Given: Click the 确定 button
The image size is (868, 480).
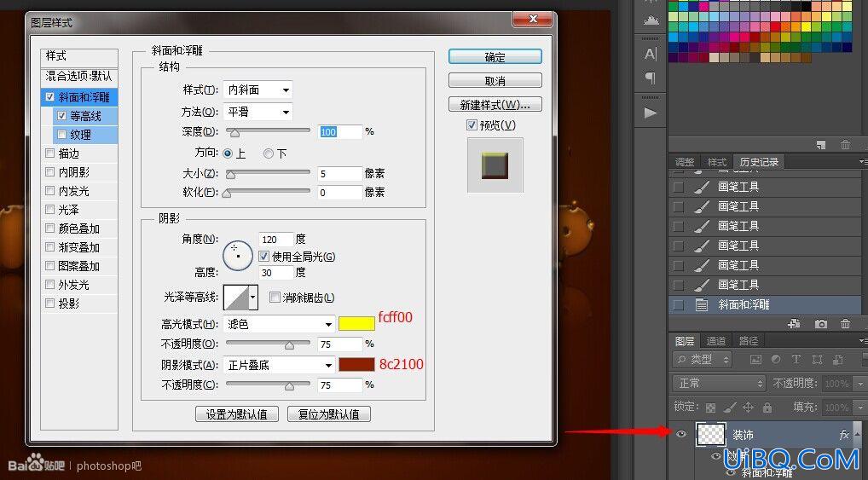Looking at the screenshot, I should tap(495, 57).
